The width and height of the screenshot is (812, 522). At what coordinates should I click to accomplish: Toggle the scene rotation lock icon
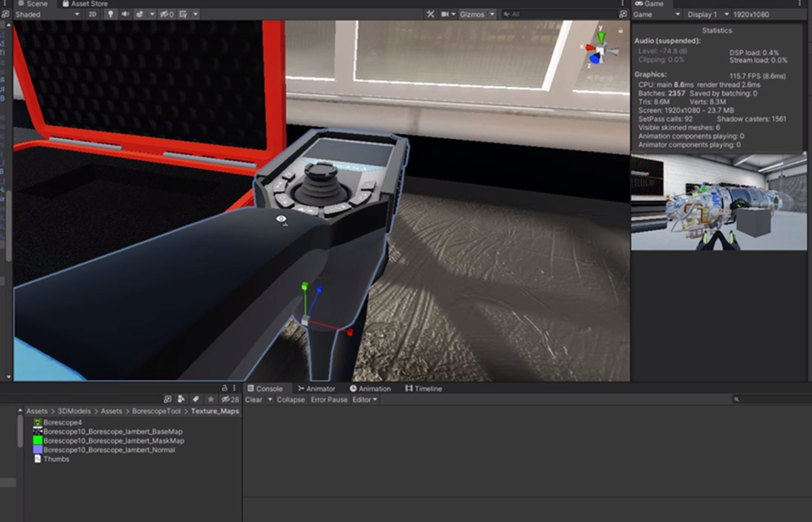click(x=621, y=30)
